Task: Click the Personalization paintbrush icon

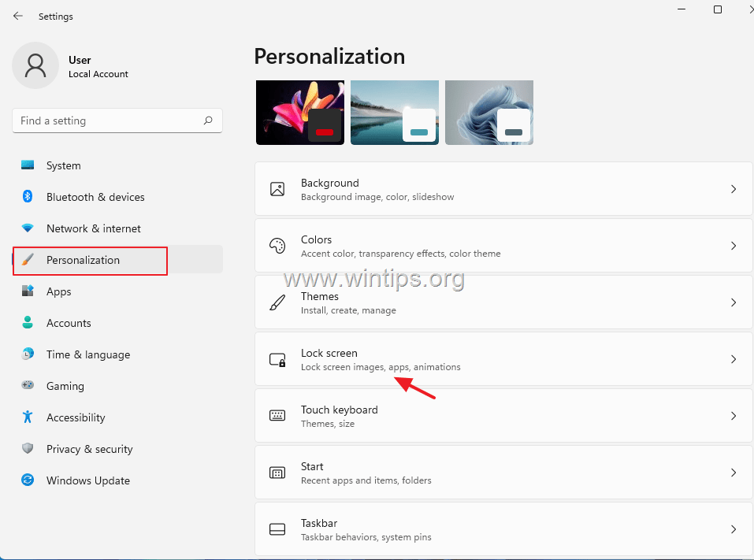Action: coord(28,260)
